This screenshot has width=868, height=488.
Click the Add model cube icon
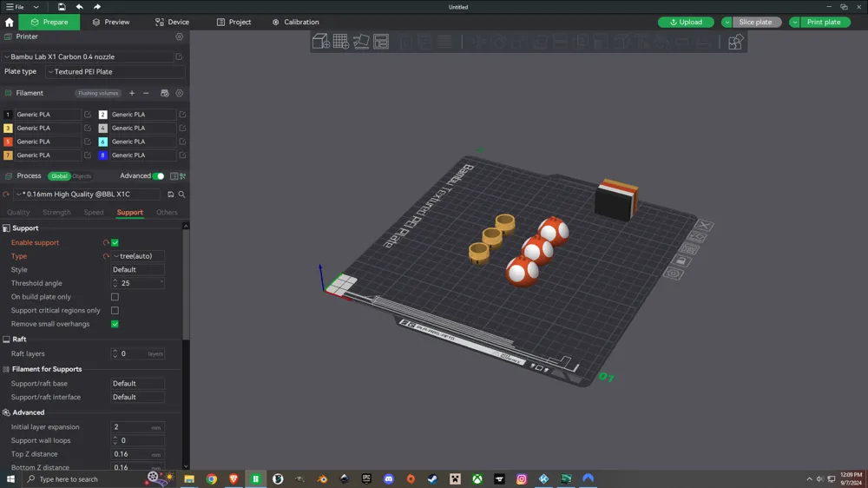[x=320, y=42]
